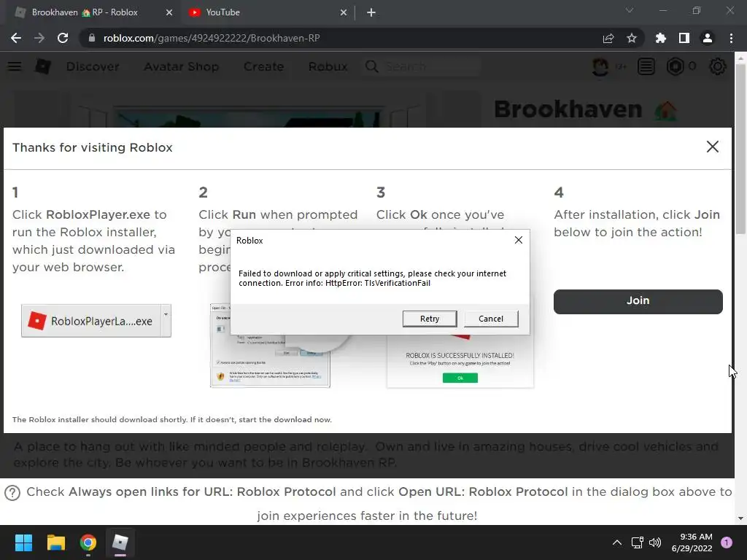Open the notification center badge
Image resolution: width=747 pixels, height=560 pixels.
727,542
